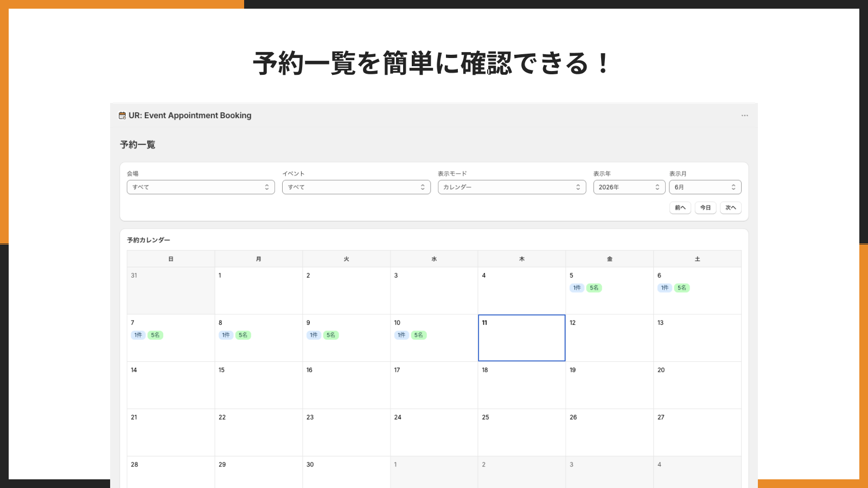Click the 予約一覧 page heading
This screenshot has width=868, height=488.
point(138,145)
